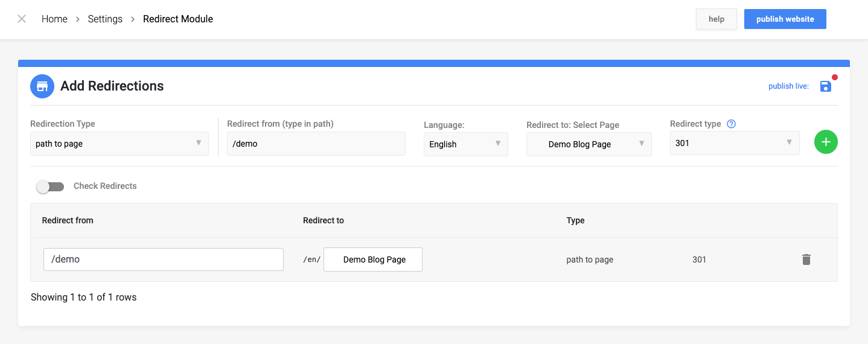Click the blue store icon beside Add Redirections

pyautogui.click(x=42, y=86)
